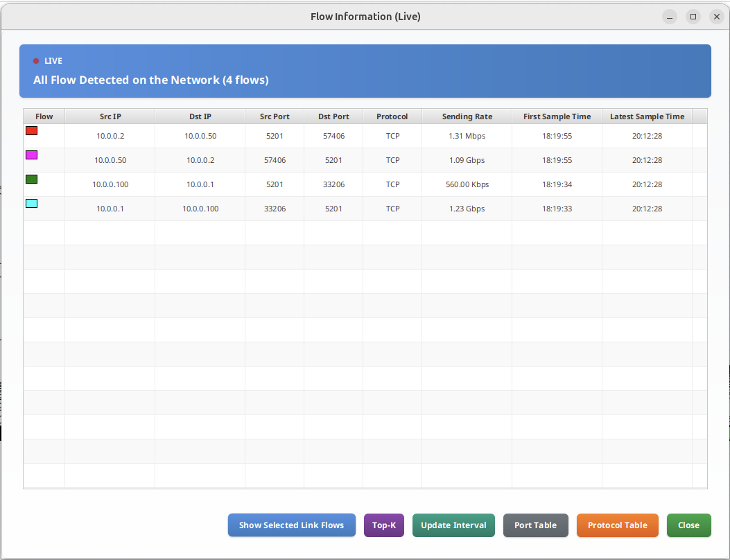Open the Port Table
The height and width of the screenshot is (560, 730).
coord(535,525)
